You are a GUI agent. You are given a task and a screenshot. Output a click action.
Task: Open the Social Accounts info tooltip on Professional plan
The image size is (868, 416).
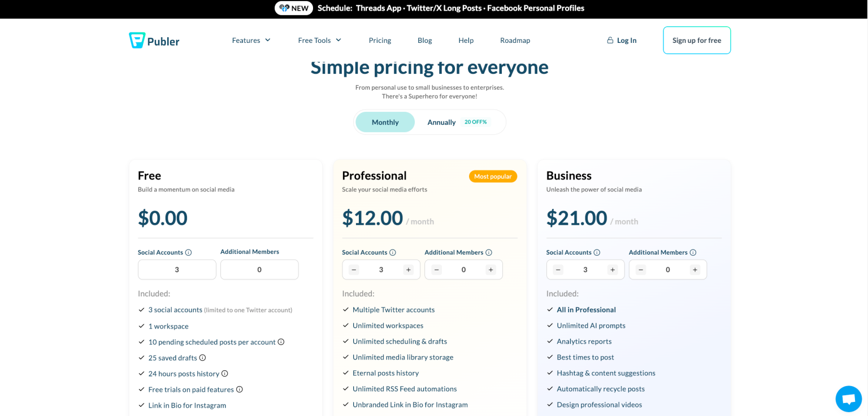click(x=394, y=252)
